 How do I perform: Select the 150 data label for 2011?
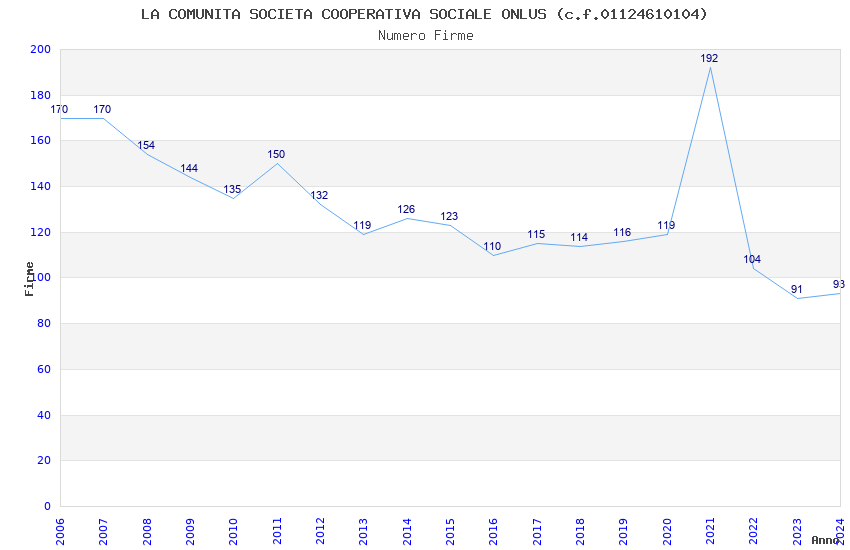(276, 154)
